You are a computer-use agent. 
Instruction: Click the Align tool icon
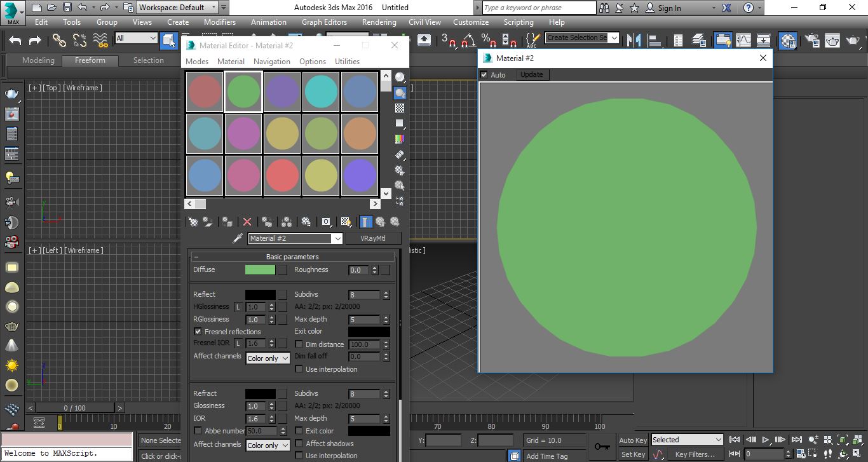click(655, 41)
